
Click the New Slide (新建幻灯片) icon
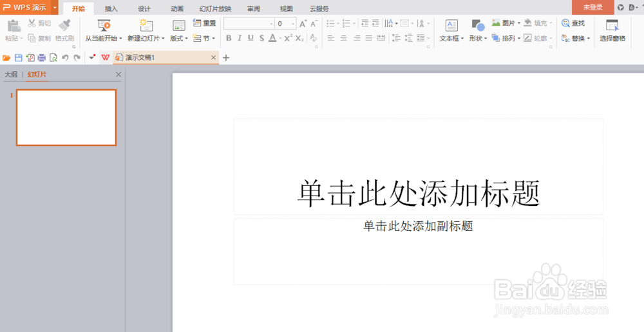(x=146, y=26)
